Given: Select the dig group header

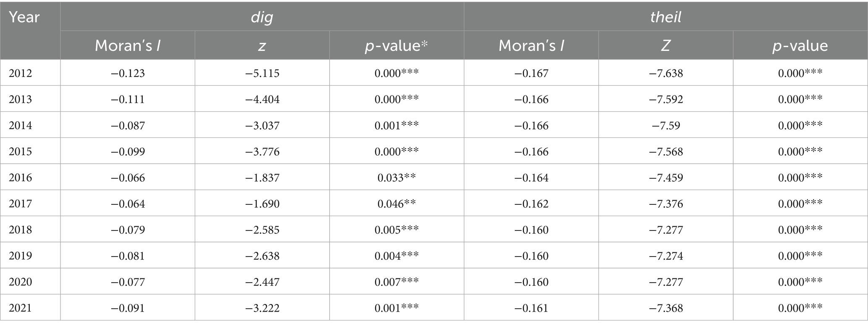Looking at the screenshot, I should click(262, 17).
